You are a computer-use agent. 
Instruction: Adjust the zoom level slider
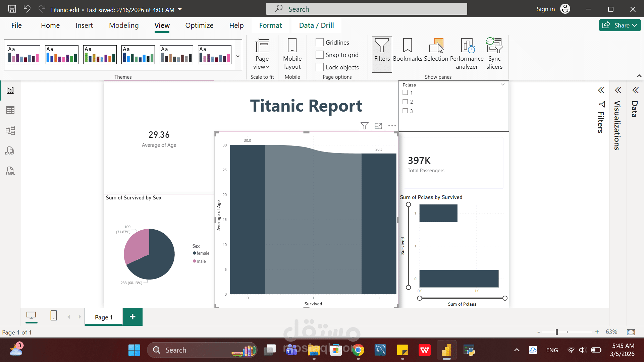[556, 332]
